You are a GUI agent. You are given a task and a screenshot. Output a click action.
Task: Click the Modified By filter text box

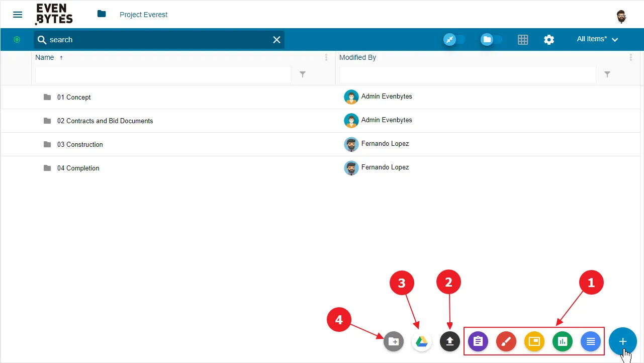(x=468, y=74)
